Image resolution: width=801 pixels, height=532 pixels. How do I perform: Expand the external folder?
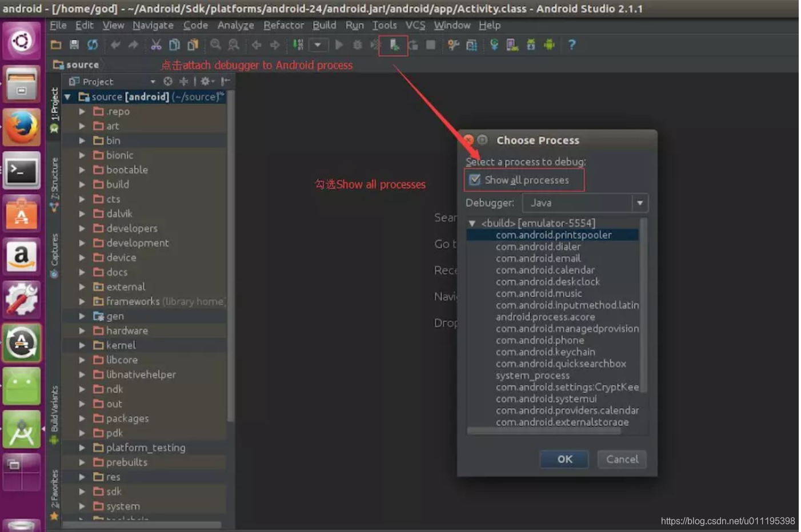click(82, 287)
